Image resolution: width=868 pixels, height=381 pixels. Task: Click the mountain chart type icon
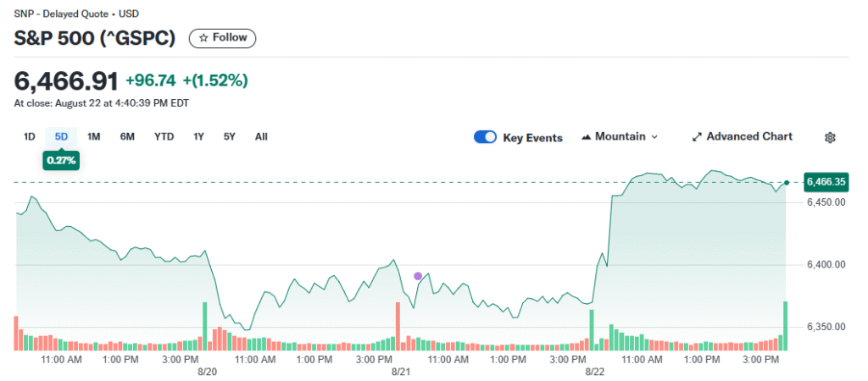coord(587,137)
